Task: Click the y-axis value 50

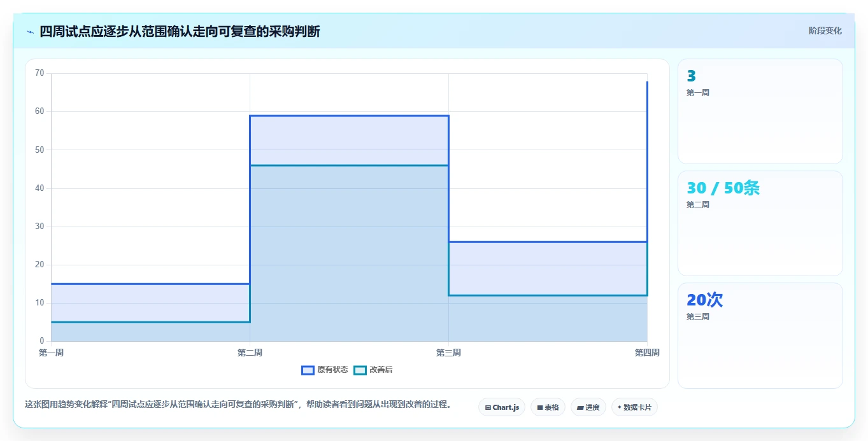Action: tap(39, 150)
